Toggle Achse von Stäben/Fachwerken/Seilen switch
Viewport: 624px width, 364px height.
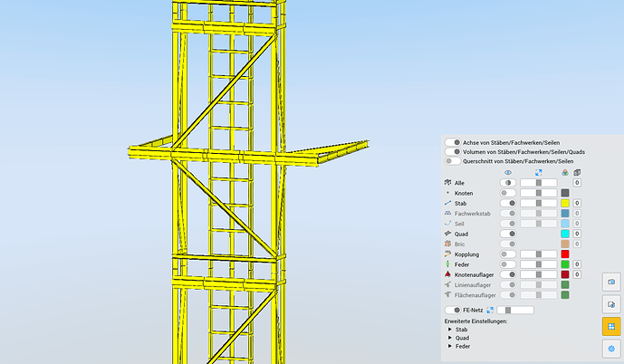[x=453, y=142]
